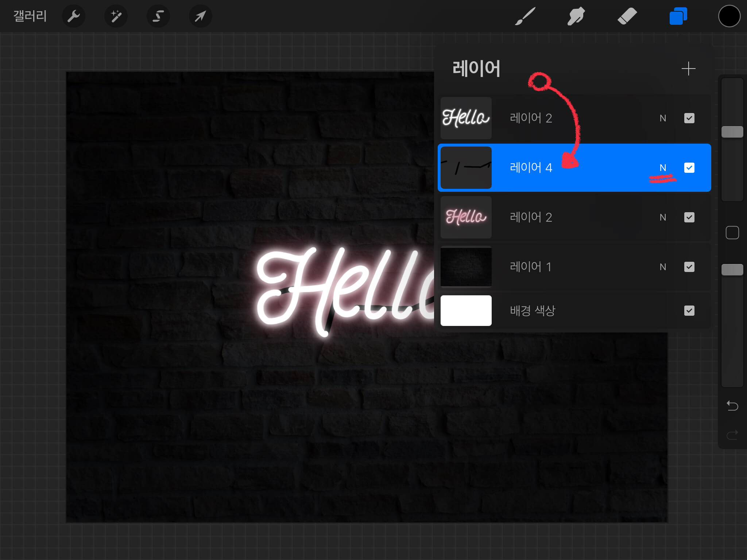Image resolution: width=747 pixels, height=560 pixels.
Task: Tap the undo arrow in sidebar
Action: 732,405
